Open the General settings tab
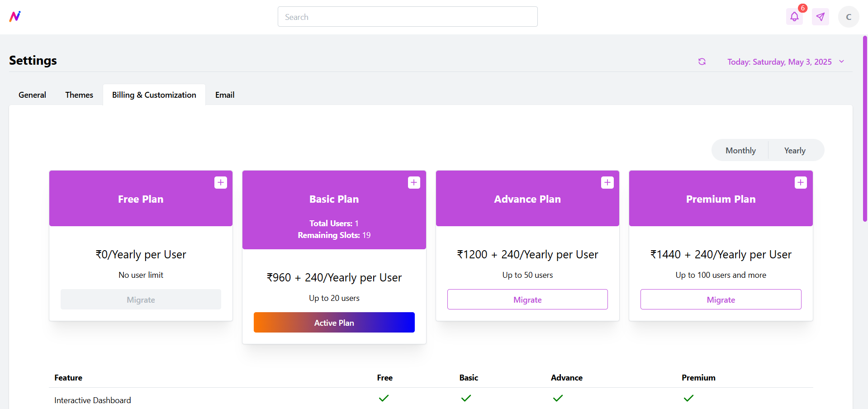The width and height of the screenshot is (868, 409). pyautogui.click(x=32, y=95)
